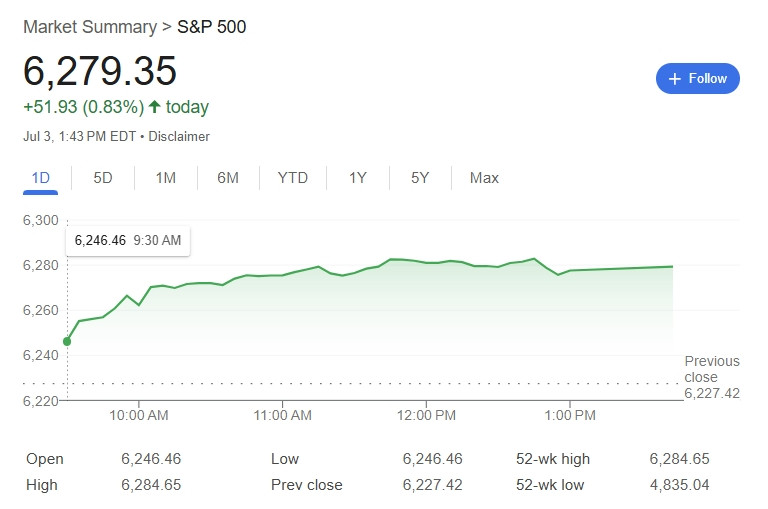Open the Disclaimer link
Image resolution: width=768 pixels, height=509 pixels.
click(x=179, y=136)
